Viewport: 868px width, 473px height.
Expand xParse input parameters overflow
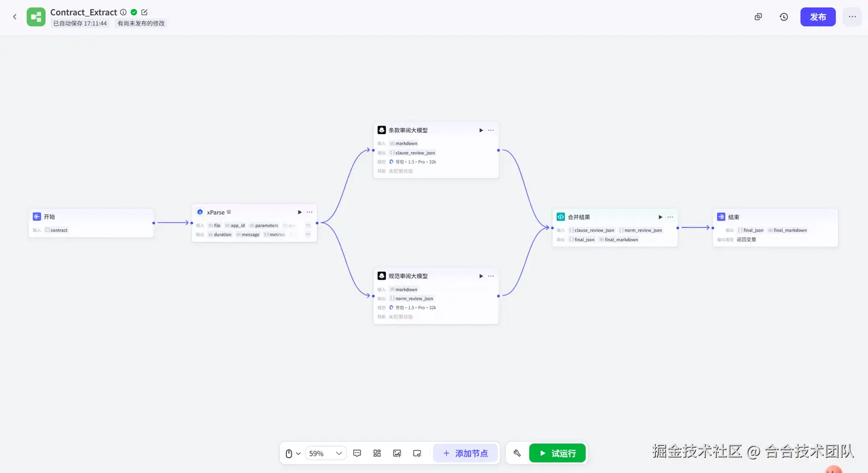pyautogui.click(x=308, y=226)
